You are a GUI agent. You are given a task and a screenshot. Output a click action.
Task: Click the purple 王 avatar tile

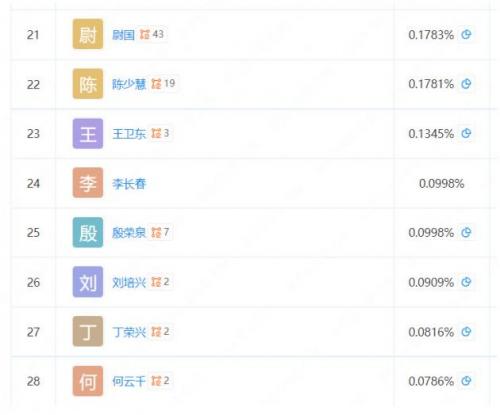pyautogui.click(x=88, y=133)
